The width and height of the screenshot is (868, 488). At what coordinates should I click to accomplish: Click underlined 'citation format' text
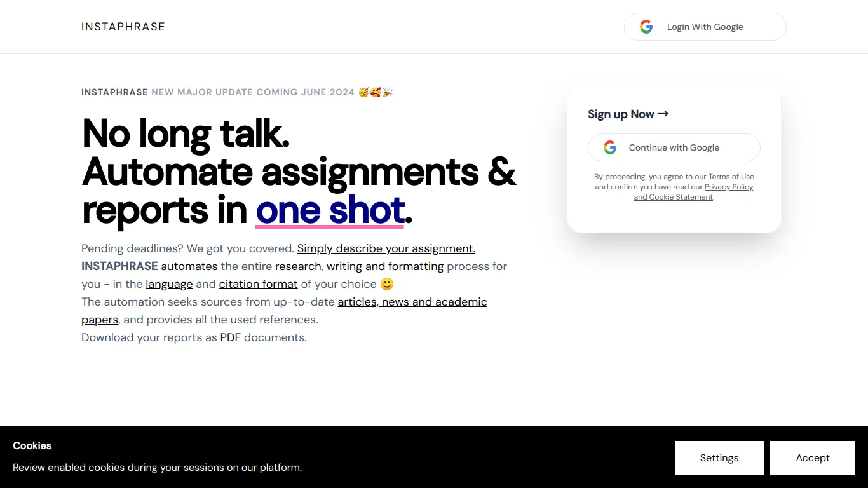pyautogui.click(x=259, y=284)
